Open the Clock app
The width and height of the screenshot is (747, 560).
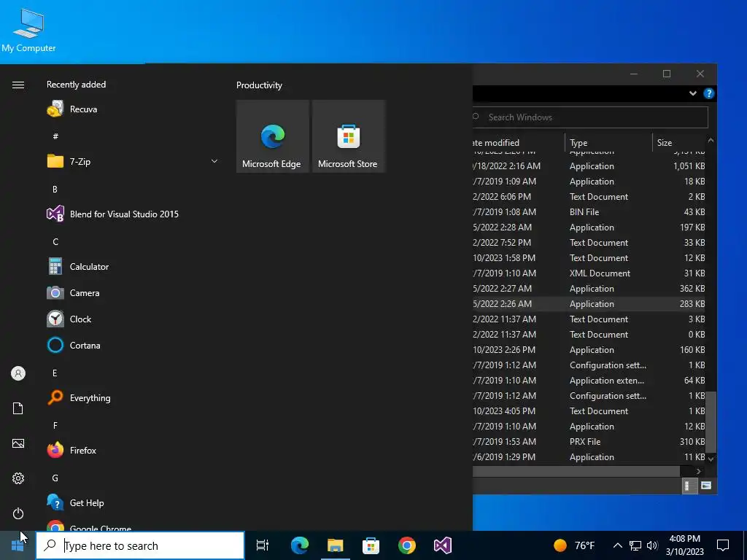[x=133, y=319]
